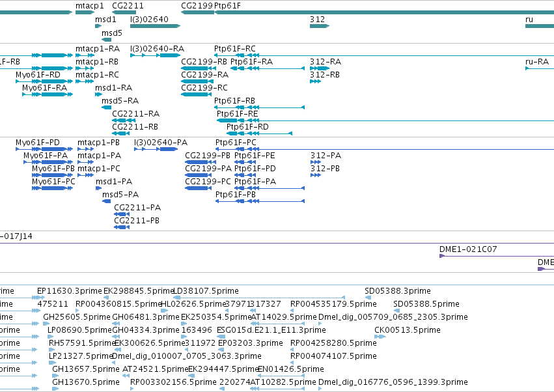Select protein Ptp61F-PB
Viewport: 554px width, 392px height.
(x=236, y=195)
